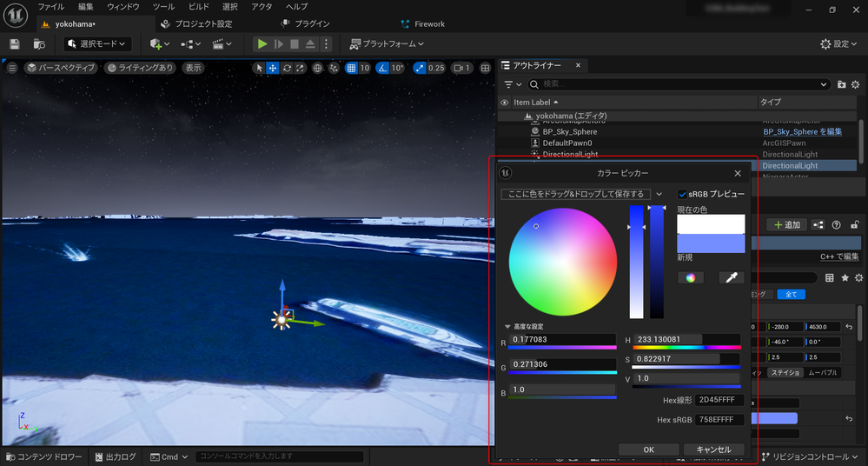Activate the Rotate tool in viewport
The height and width of the screenshot is (466, 868).
pos(287,68)
